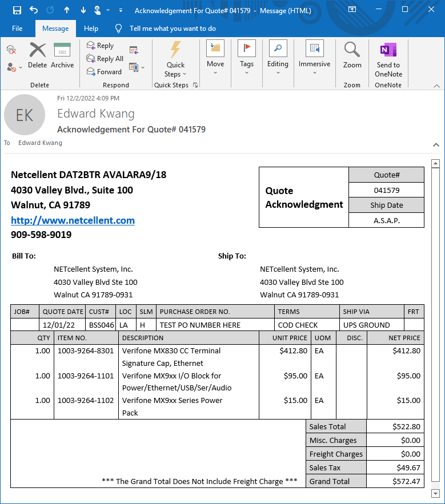Click the message subject line
The height and width of the screenshot is (504, 445).
pos(131,130)
